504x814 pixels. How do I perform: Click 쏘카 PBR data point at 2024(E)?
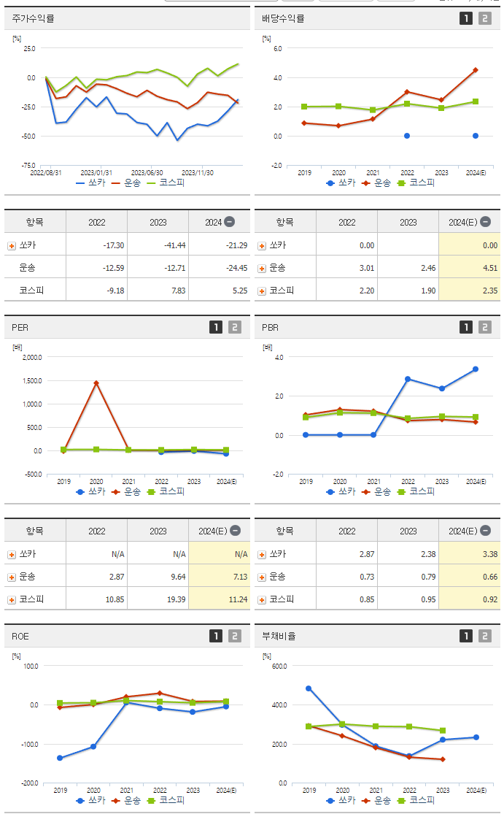click(x=476, y=369)
